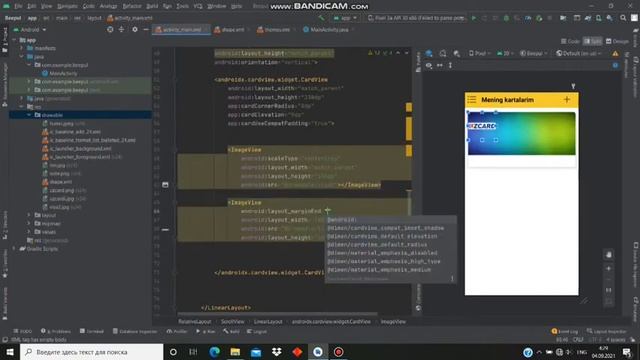Click the warning triangle in the preview toolbar
This screenshot has width=640, height=360.
(615, 53)
